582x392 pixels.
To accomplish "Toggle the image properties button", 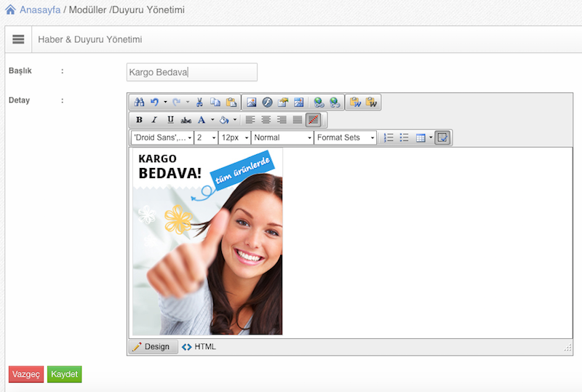I will (442, 137).
